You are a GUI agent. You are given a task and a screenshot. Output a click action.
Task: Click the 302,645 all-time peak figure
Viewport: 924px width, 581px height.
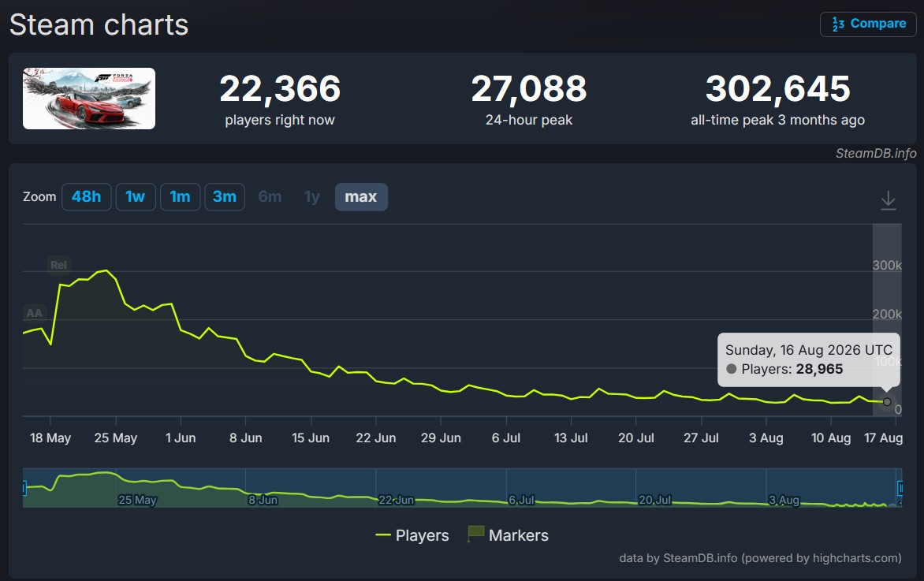pos(778,88)
